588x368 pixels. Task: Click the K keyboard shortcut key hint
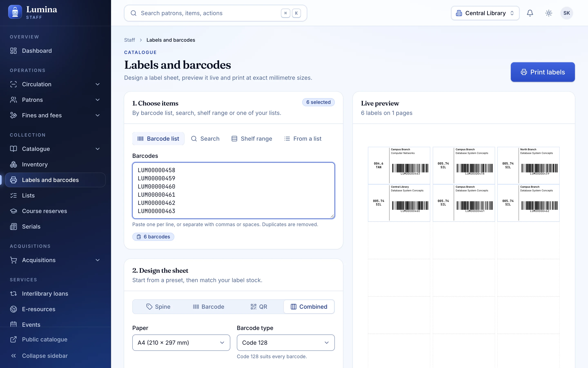[296, 13]
